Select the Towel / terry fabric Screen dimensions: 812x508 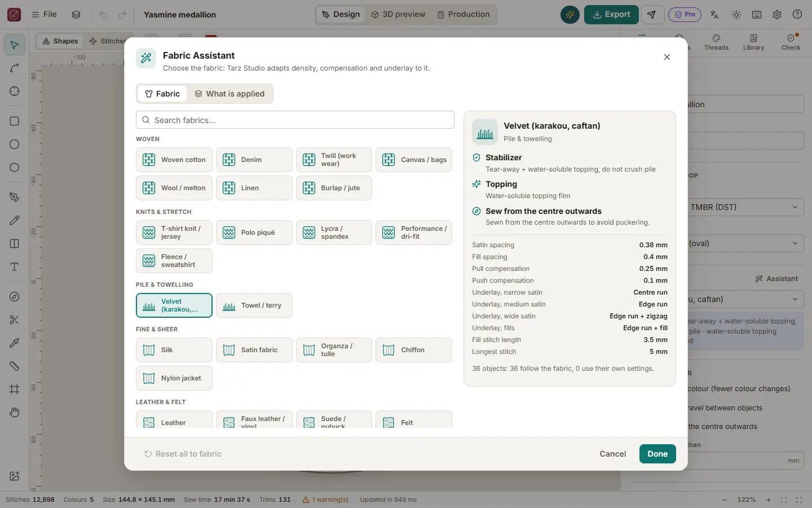(254, 305)
